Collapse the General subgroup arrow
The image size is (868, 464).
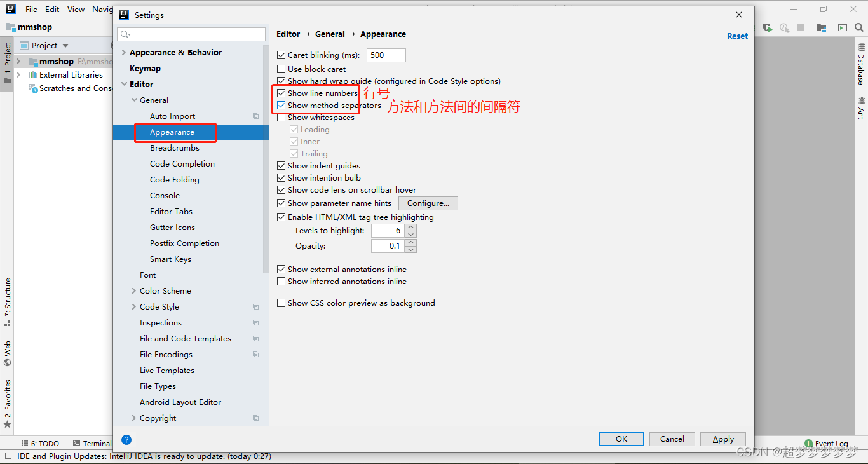[133, 100]
